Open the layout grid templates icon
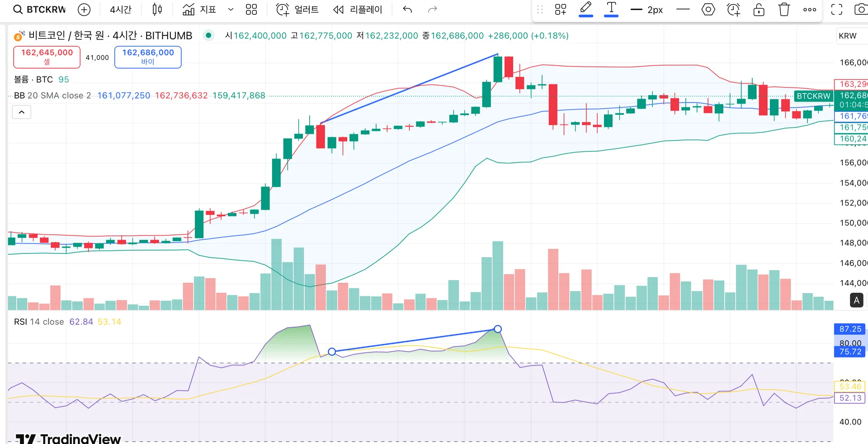Image resolution: width=868 pixels, height=444 pixels. pos(251,9)
